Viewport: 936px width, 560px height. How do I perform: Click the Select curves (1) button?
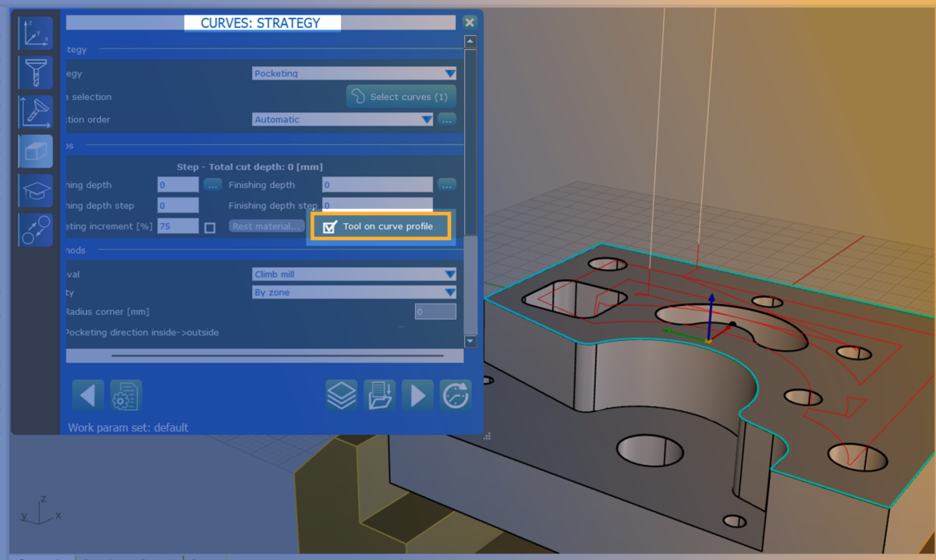click(401, 97)
